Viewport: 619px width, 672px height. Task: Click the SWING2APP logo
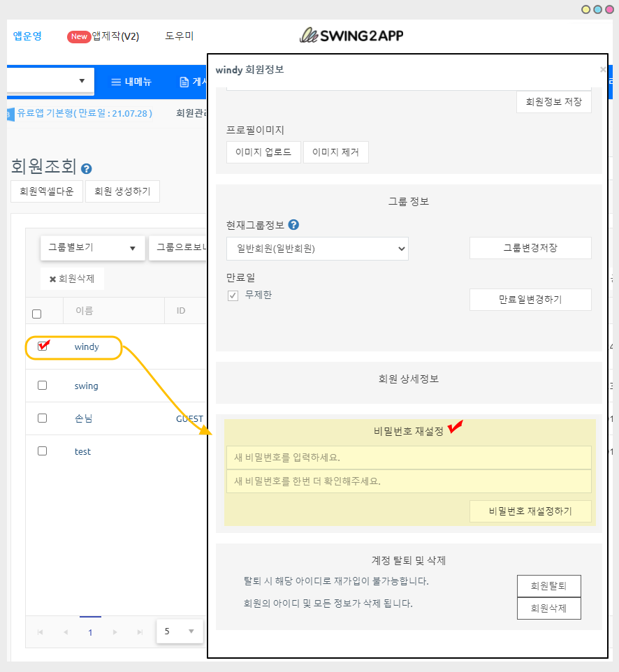(x=351, y=36)
